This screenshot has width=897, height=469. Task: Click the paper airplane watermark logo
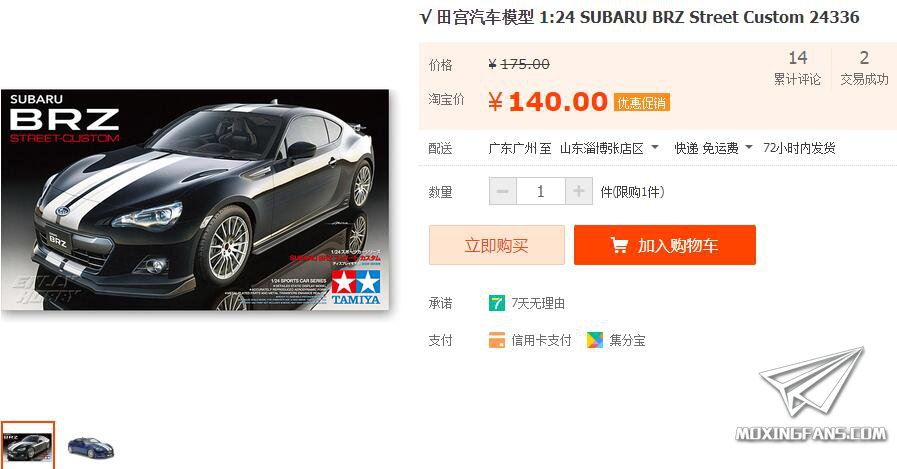(x=811, y=381)
